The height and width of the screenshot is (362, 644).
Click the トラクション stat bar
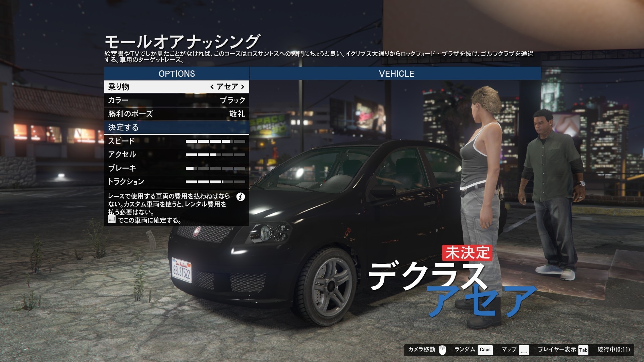215,182
